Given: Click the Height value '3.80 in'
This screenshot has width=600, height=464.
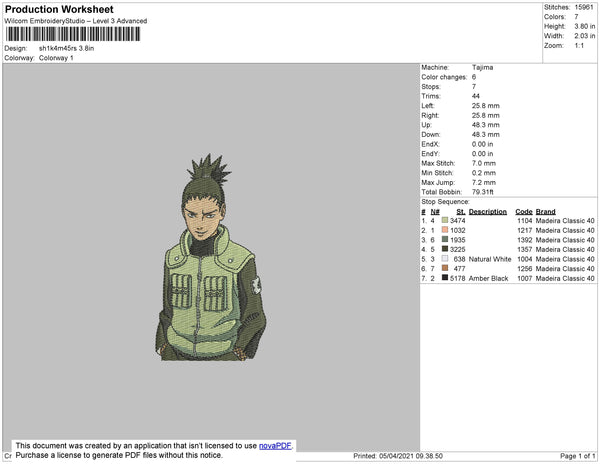Looking at the screenshot, I should 585,26.
